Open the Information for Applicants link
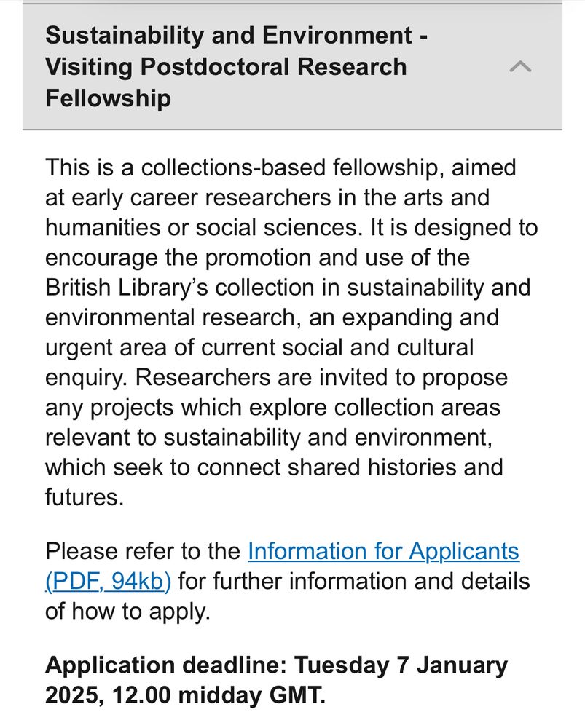The height and width of the screenshot is (728, 585). click(383, 551)
